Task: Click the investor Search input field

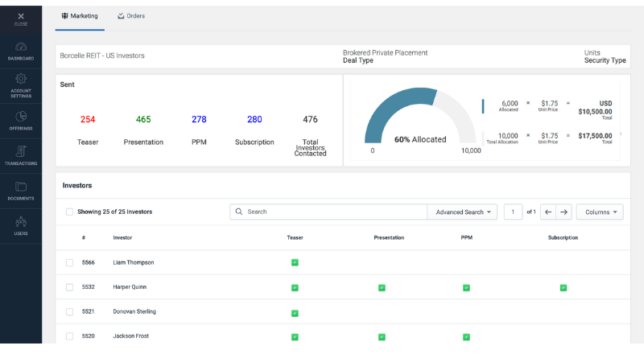Action: pos(334,212)
